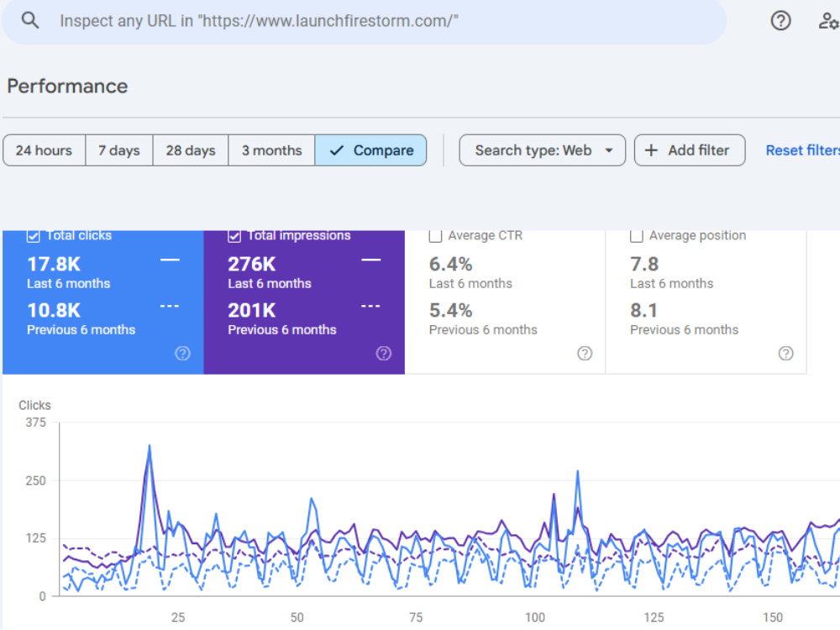Open user settings icon at top right
Image resolution: width=840 pixels, height=630 pixels.
(x=828, y=21)
